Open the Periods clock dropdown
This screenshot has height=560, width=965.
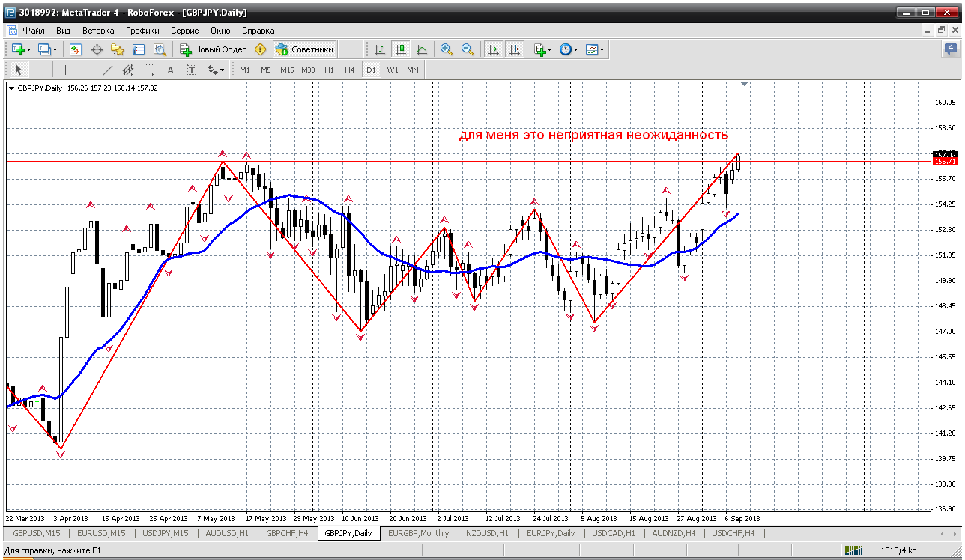pyautogui.click(x=569, y=49)
